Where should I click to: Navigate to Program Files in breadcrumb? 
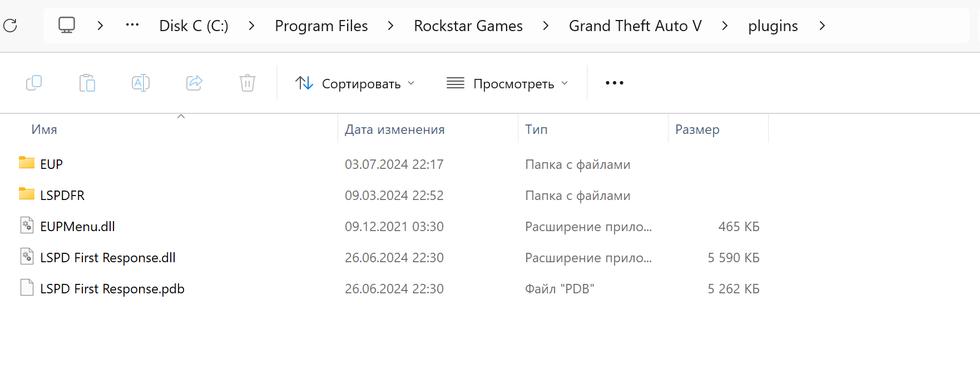321,26
